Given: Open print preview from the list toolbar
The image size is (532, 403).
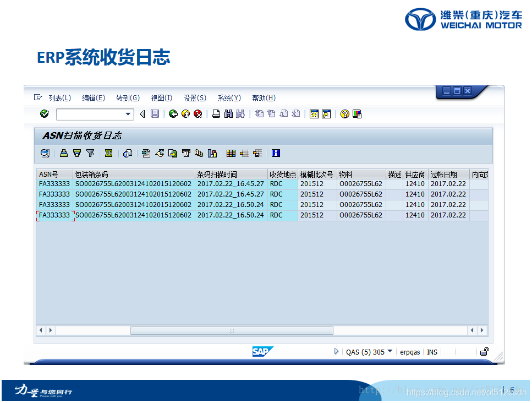Looking at the screenshot, I should (127, 153).
